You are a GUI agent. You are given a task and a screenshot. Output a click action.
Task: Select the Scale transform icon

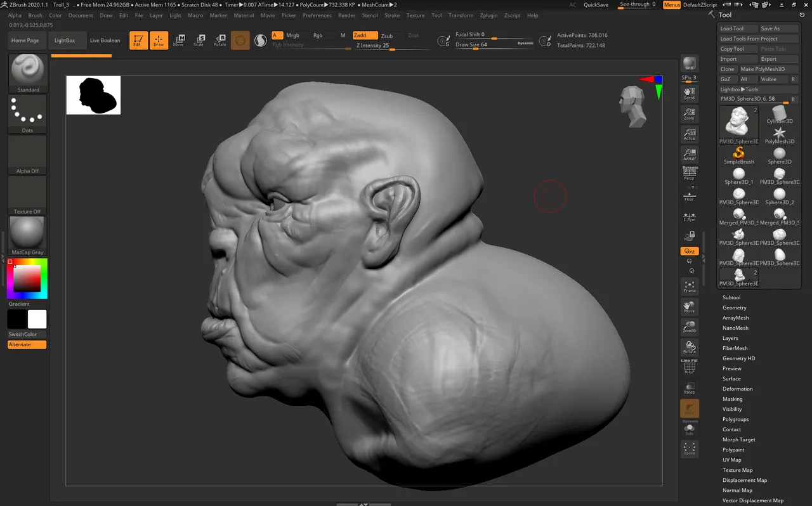pyautogui.click(x=199, y=41)
